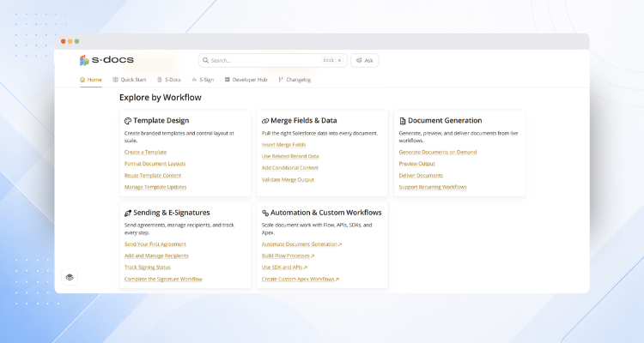Open Preview Output link
Viewport: 644px width, 343px height.
click(x=416, y=164)
